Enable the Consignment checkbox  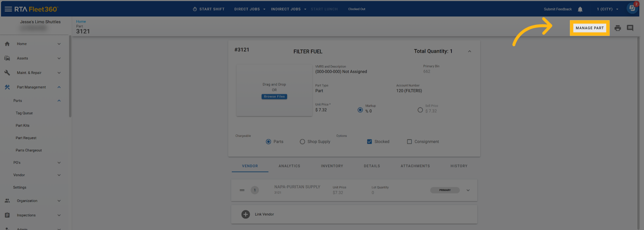(409, 142)
